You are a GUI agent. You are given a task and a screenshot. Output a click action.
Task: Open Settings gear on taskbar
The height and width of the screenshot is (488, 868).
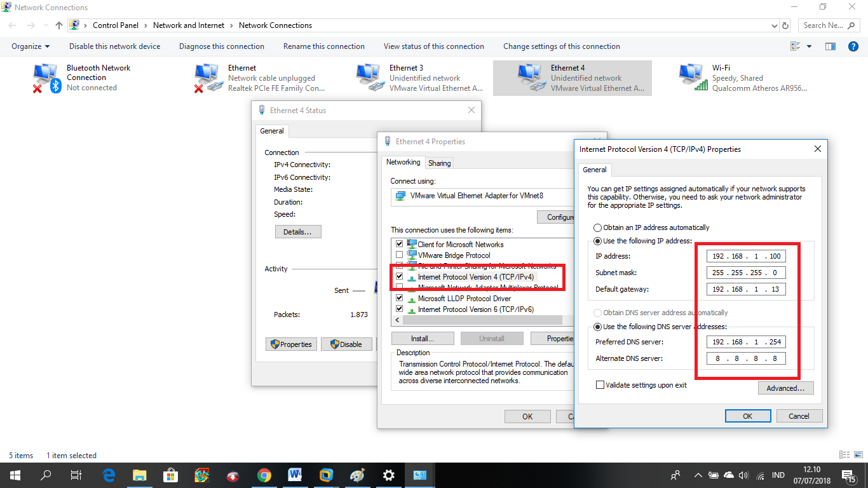pyautogui.click(x=388, y=475)
